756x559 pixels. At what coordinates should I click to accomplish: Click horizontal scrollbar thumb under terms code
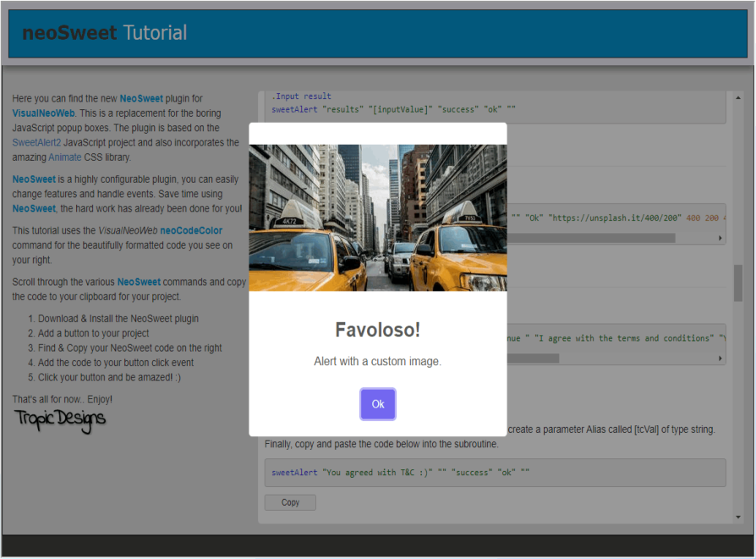coord(533,359)
